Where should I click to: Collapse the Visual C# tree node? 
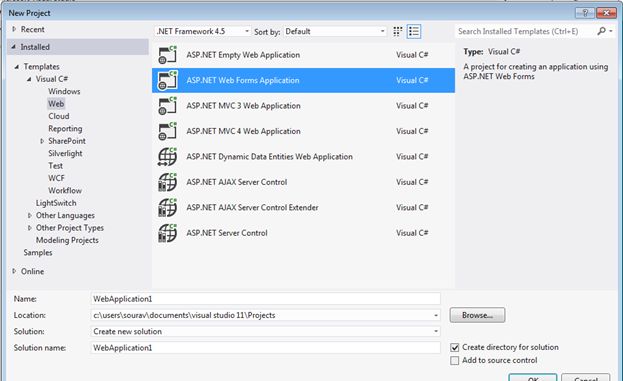(x=29, y=79)
